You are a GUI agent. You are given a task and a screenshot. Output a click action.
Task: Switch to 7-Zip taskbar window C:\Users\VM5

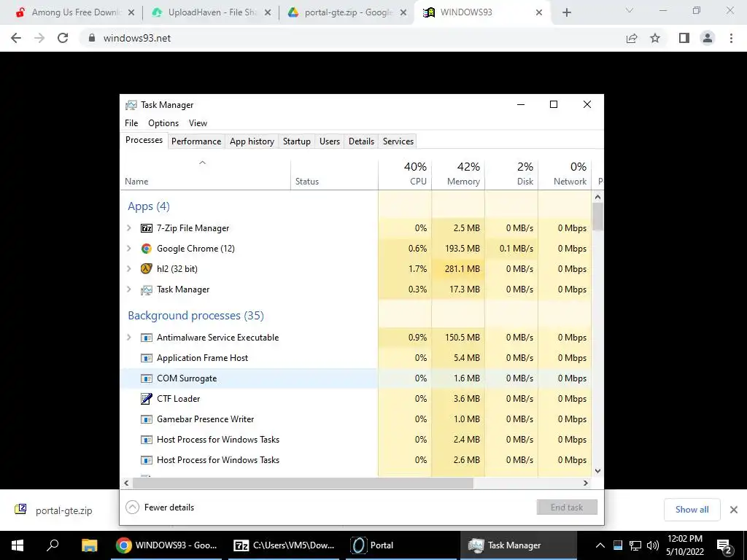(x=284, y=545)
